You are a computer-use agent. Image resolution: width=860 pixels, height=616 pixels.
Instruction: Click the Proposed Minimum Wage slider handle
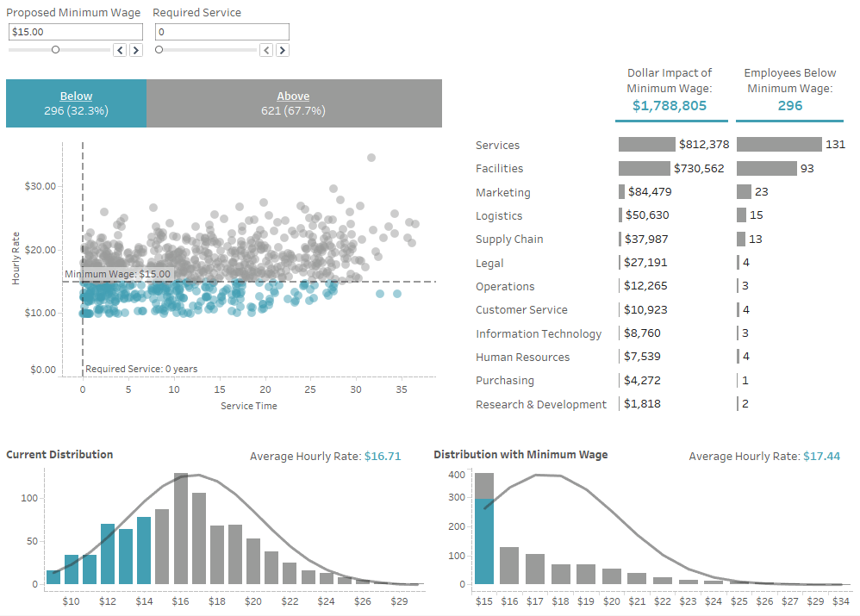point(55,50)
